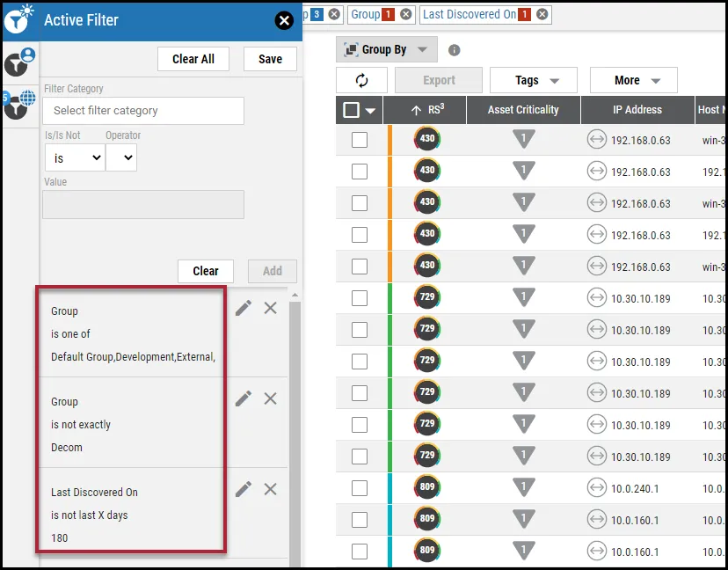Image resolution: width=728 pixels, height=570 pixels.
Task: Open the Group By dropdown
Action: click(386, 49)
